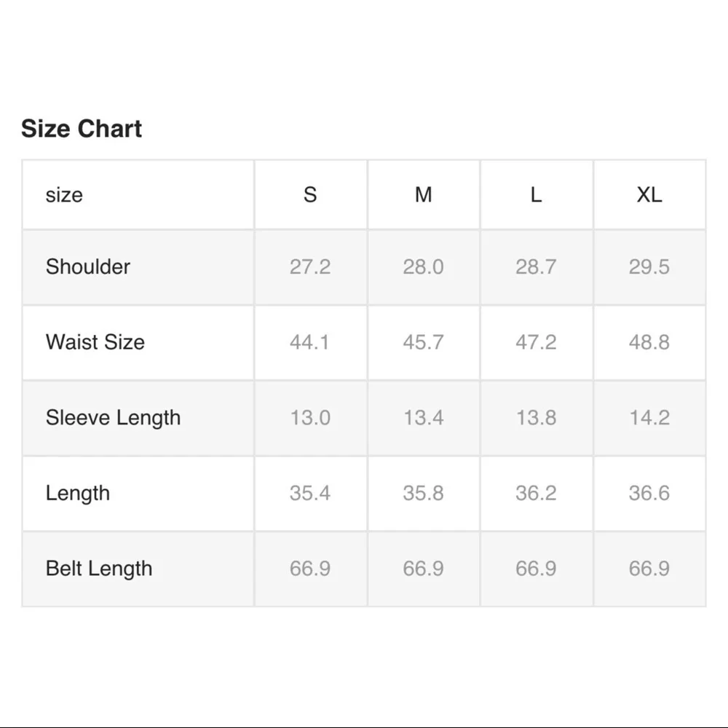Select Shoulder value 27.2 for size S
This screenshot has width=728, height=728.
click(310, 266)
